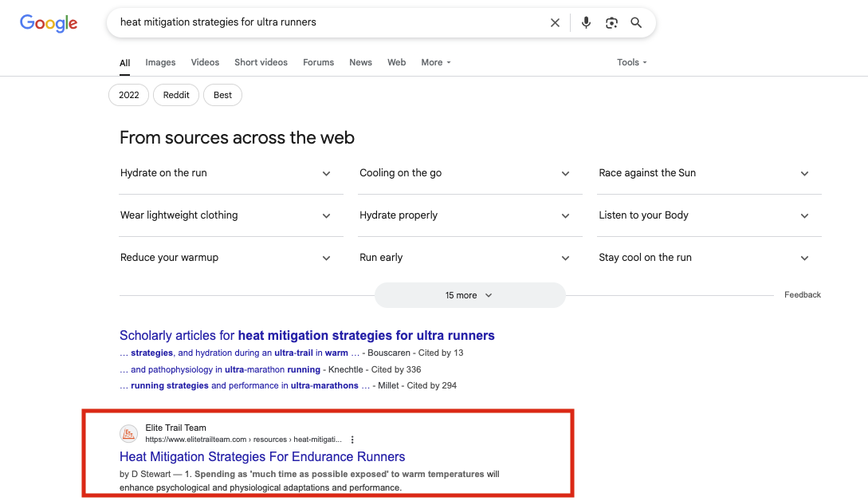Click the Feedback link
The image size is (868, 501).
coord(802,295)
